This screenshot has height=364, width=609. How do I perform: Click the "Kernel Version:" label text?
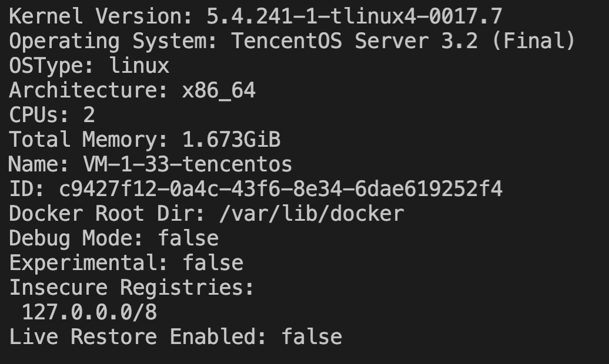(101, 16)
